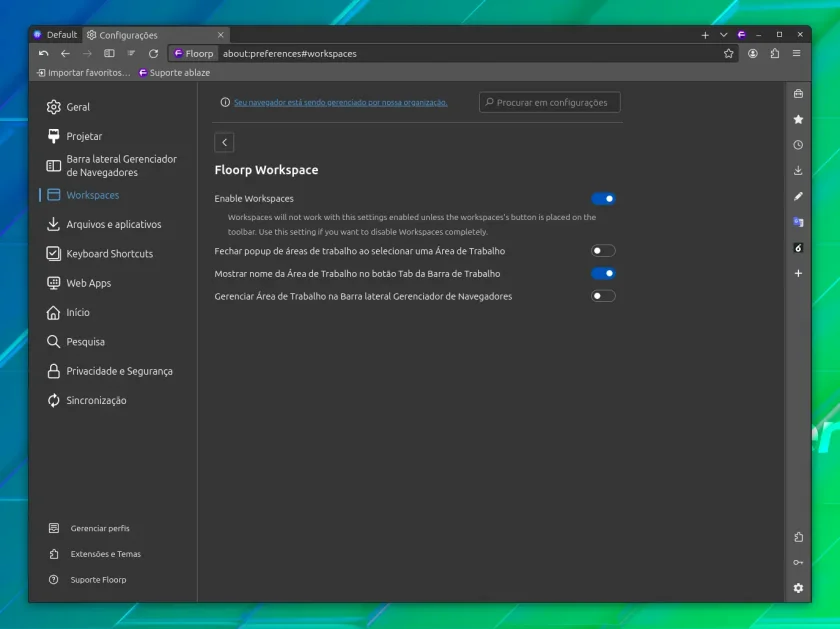This screenshot has width=840, height=629.
Task: Open the managed by organization link
Action: click(341, 102)
